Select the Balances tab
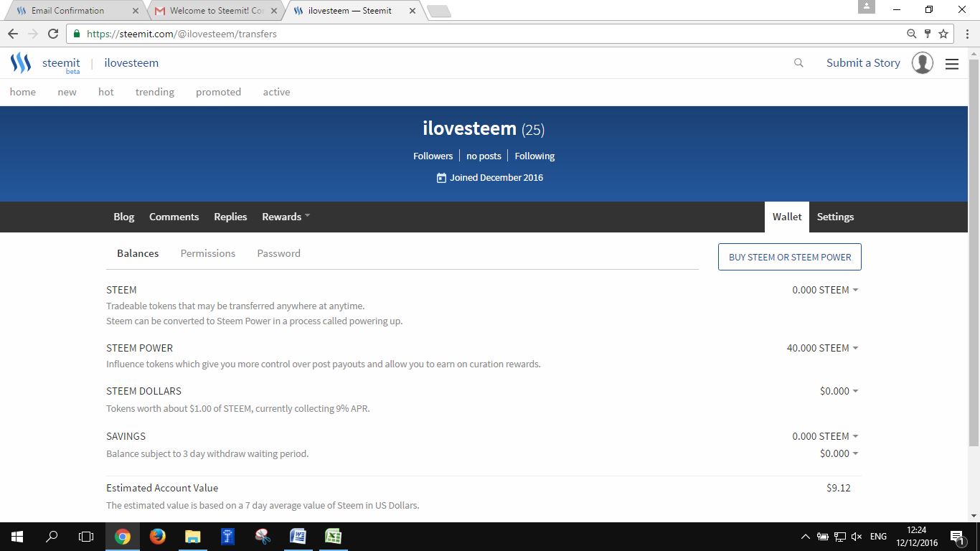 (138, 253)
